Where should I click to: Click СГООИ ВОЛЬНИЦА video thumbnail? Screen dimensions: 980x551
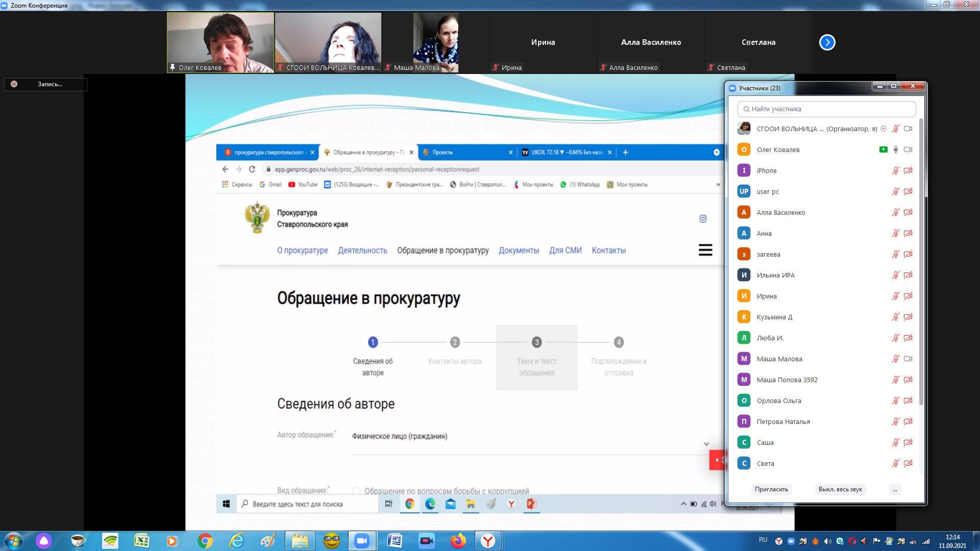tap(328, 42)
